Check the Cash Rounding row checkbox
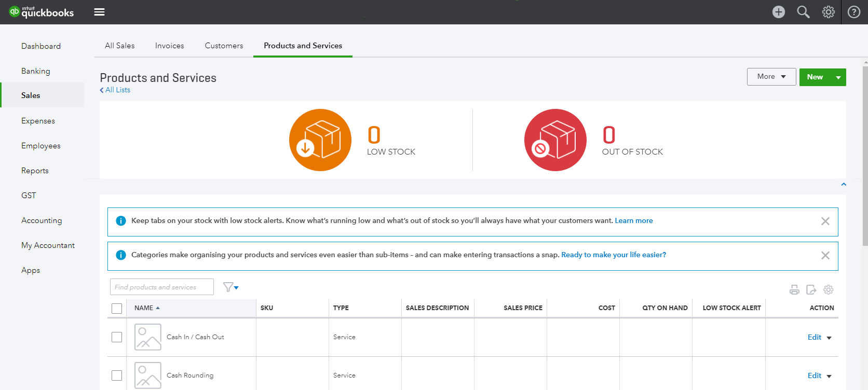This screenshot has width=868, height=390. click(117, 375)
